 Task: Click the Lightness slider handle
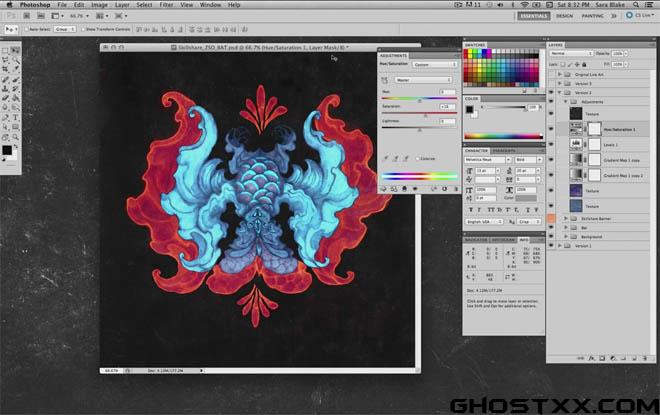[419, 130]
